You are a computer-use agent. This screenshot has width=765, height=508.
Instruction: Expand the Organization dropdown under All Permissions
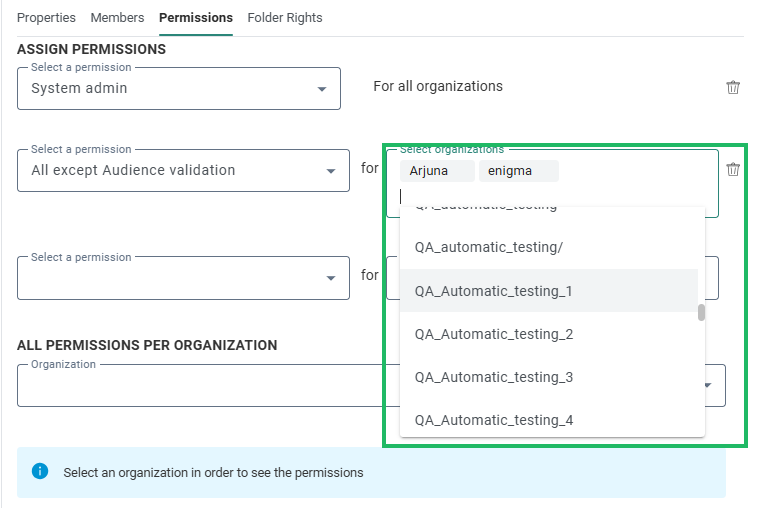[709, 385]
